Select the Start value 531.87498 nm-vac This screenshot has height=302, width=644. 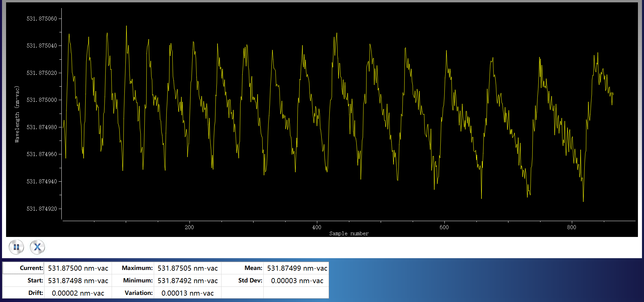tap(78, 281)
